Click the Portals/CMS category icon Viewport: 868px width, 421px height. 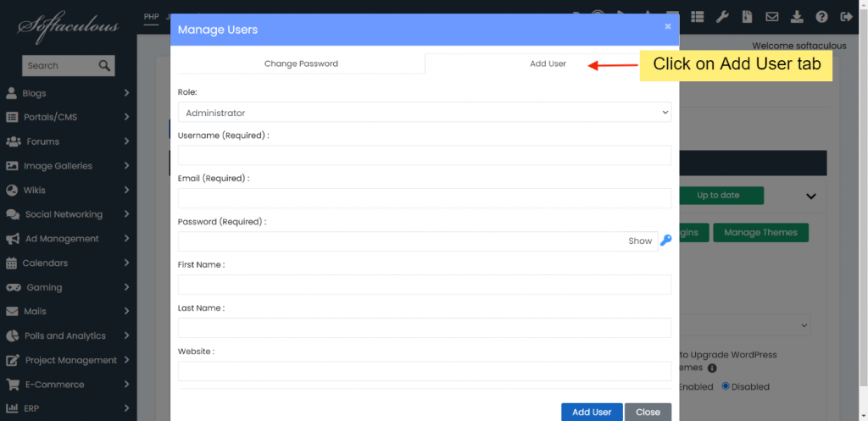coord(12,117)
